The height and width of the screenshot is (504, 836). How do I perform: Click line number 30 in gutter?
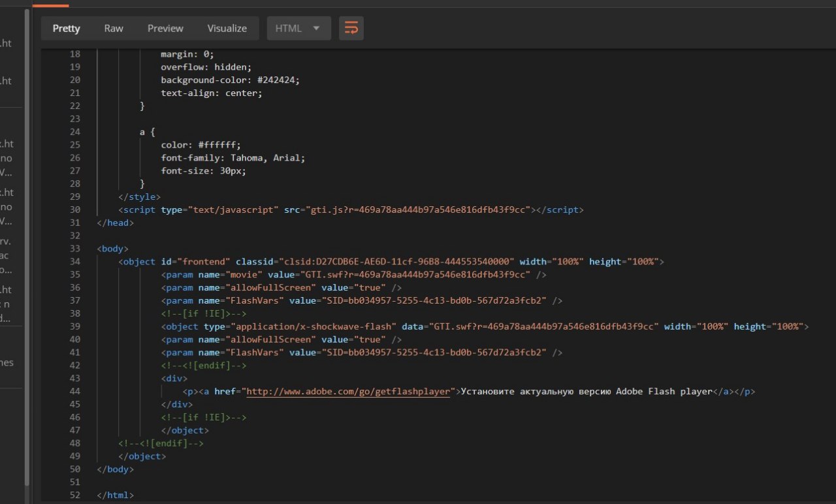coord(74,210)
